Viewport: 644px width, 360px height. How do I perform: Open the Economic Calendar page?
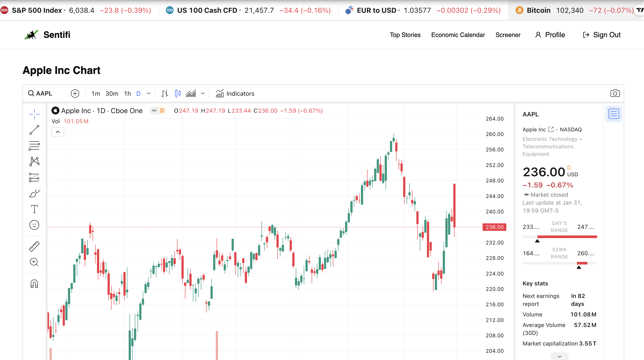(x=458, y=35)
